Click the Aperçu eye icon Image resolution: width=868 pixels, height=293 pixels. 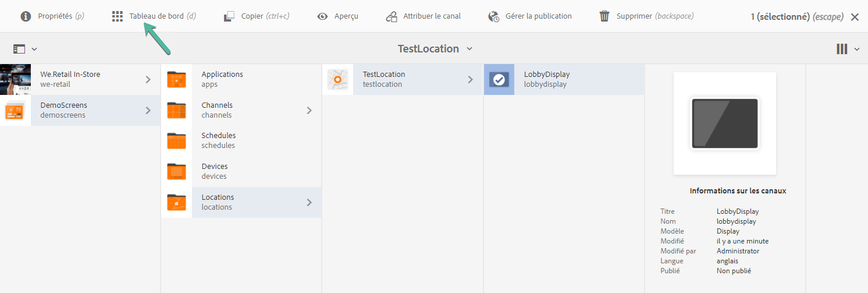322,16
